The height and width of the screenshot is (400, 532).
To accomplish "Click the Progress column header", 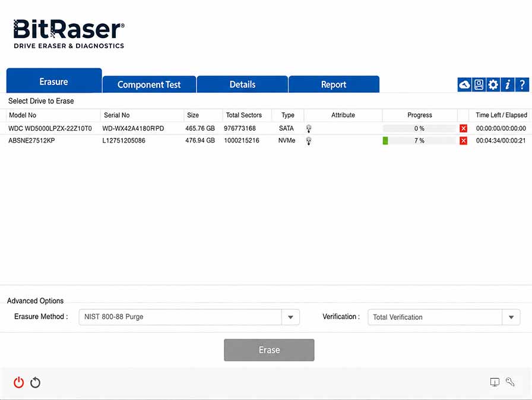I will [x=420, y=115].
